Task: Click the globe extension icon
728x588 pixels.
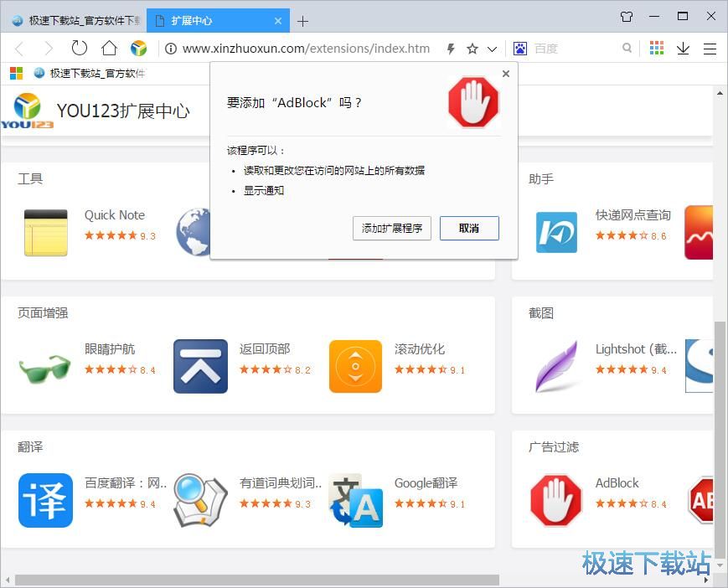Action: point(193,232)
